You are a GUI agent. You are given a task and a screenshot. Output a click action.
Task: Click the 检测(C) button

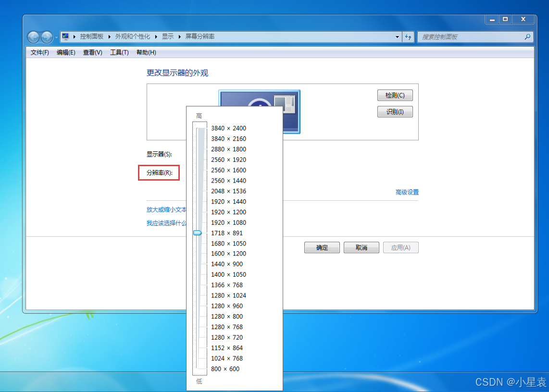(395, 95)
